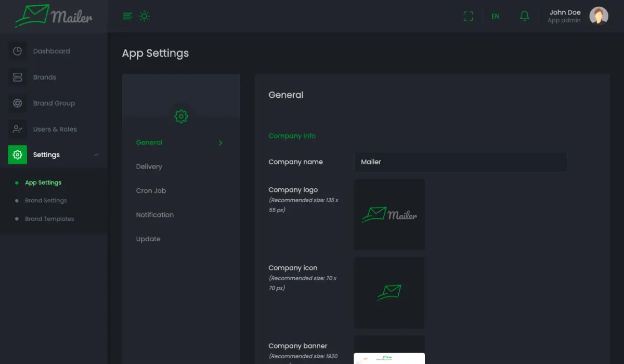The width and height of the screenshot is (624, 364).
Task: Select App Settings submenu item
Action: (x=43, y=183)
